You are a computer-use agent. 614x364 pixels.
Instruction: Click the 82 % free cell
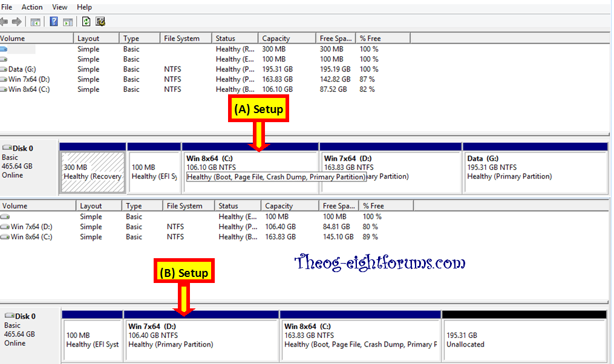367,89
